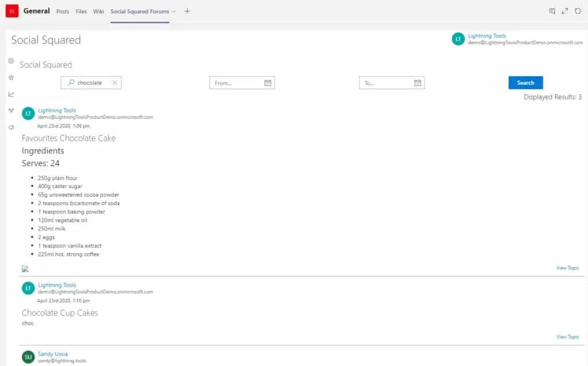The height and width of the screenshot is (366, 588).
Task: Select the star favorites icon in the sidebar
Action: click(11, 78)
